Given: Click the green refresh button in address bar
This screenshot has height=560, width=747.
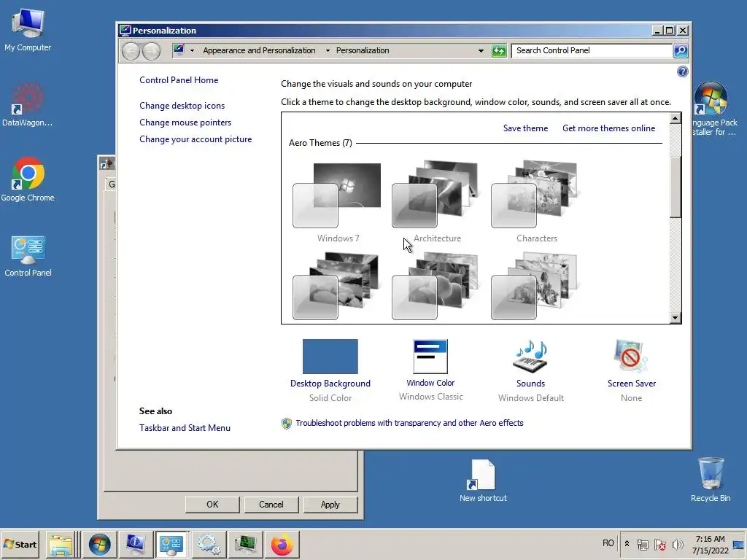Looking at the screenshot, I should click(499, 50).
